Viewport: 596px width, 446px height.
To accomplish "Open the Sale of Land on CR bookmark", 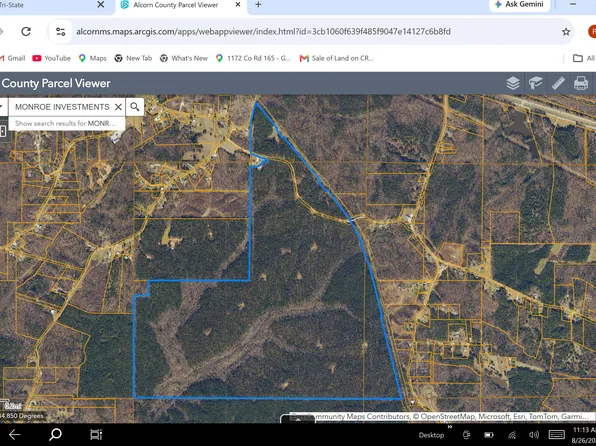I will point(337,58).
